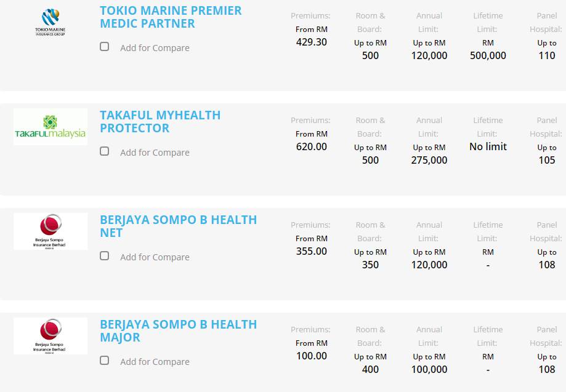Viewport: 566px width, 392px height.
Task: Open Berjaya Sompo logo beside B Health Major
Action: click(51, 336)
